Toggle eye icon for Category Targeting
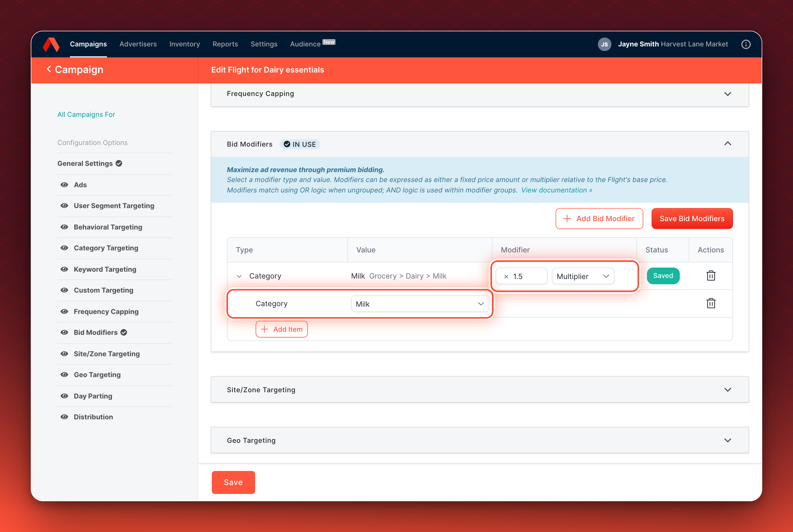 tap(64, 248)
